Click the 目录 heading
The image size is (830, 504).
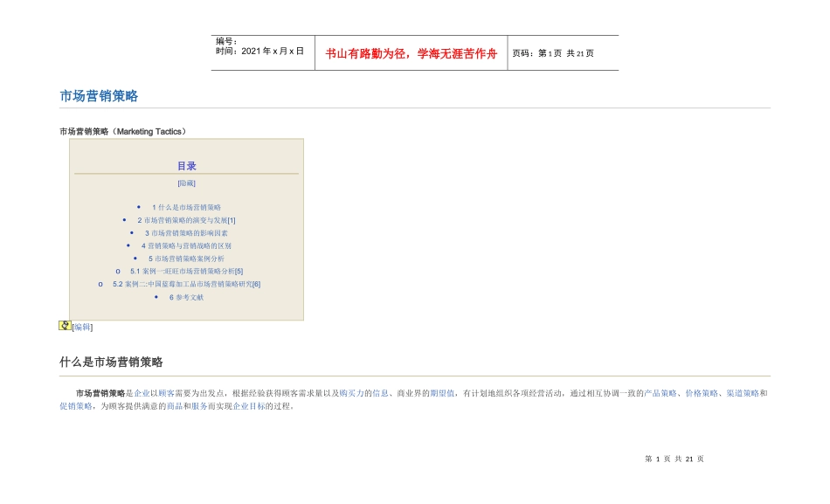(186, 166)
